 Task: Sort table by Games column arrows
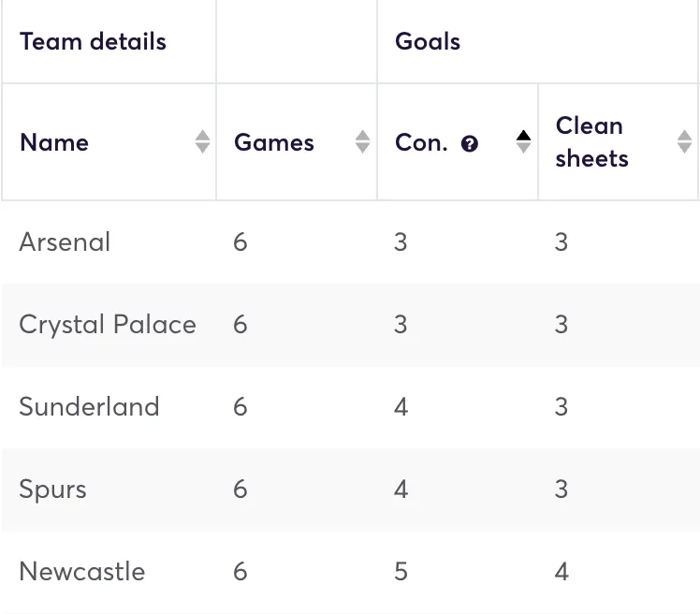(x=363, y=142)
